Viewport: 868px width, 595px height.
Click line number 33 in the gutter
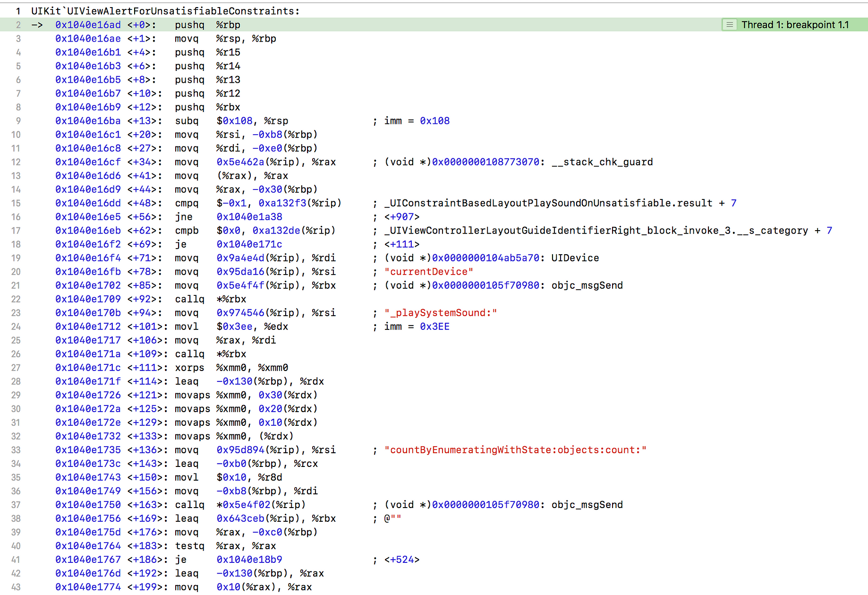16,450
